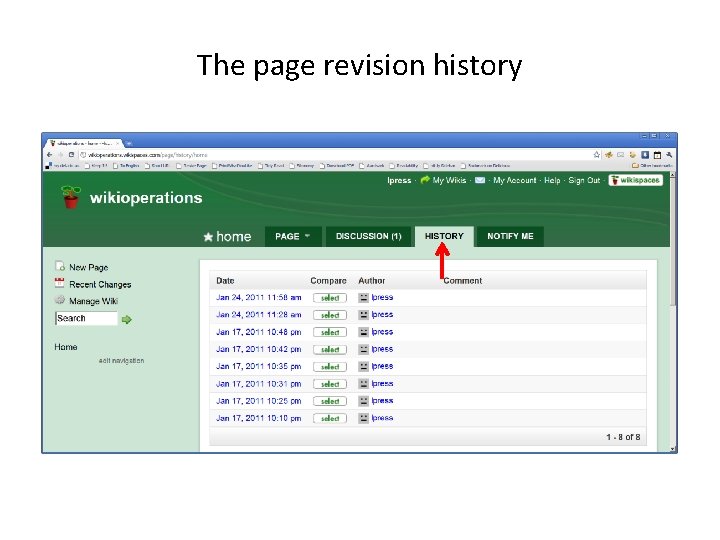This screenshot has width=720, height=540.
Task: Click the browser reload icon
Action: (72, 155)
